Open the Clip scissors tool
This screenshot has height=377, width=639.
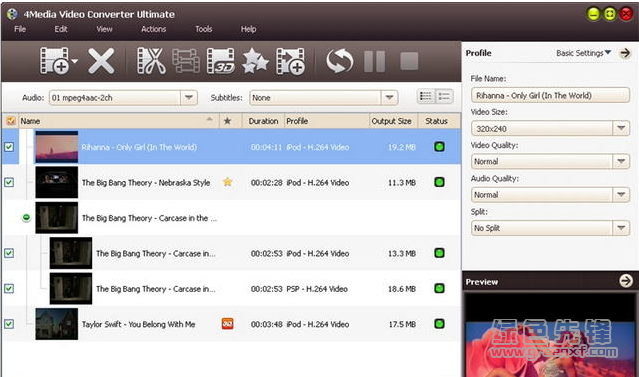[151, 61]
